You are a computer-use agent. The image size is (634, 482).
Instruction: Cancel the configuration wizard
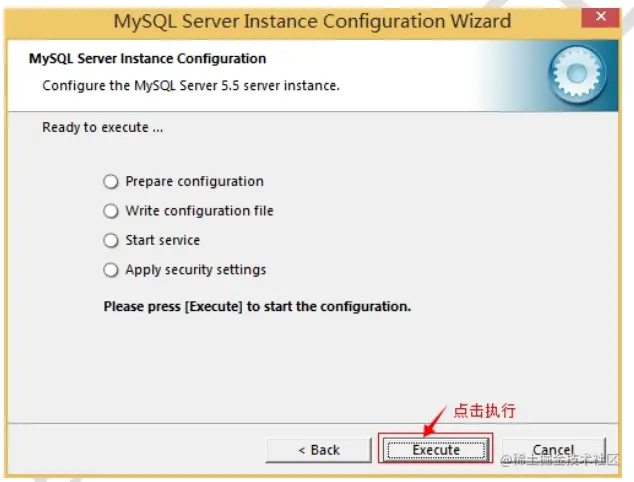pos(554,450)
